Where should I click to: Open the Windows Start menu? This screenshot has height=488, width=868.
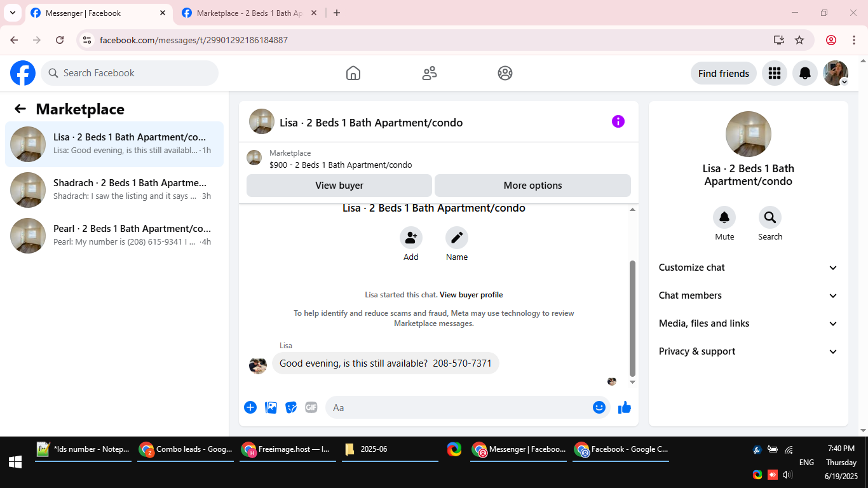click(x=15, y=462)
